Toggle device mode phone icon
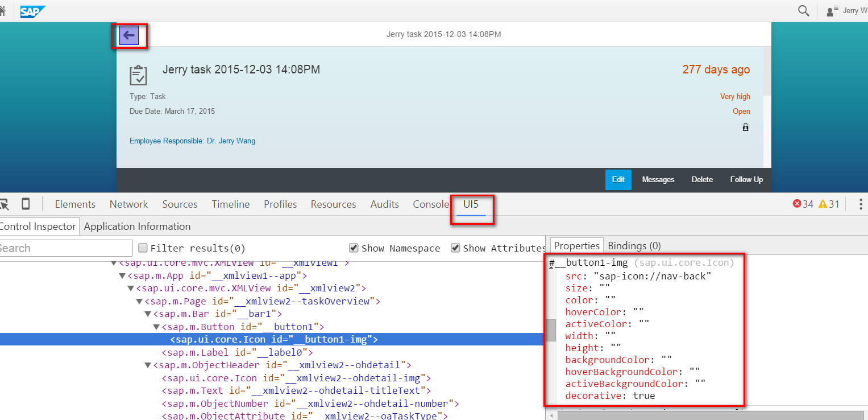The height and width of the screenshot is (420, 868). (x=26, y=204)
